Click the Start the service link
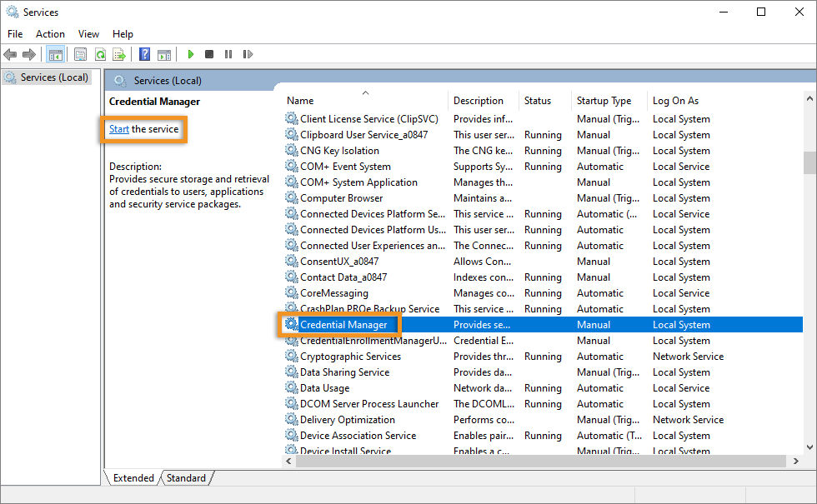Image resolution: width=817 pixels, height=504 pixels. pyautogui.click(x=119, y=129)
